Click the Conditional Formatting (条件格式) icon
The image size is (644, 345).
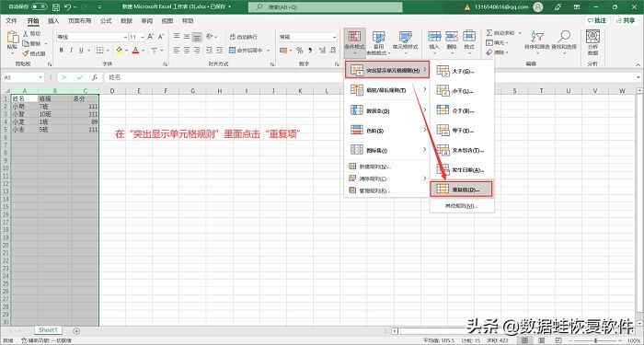tap(354, 37)
